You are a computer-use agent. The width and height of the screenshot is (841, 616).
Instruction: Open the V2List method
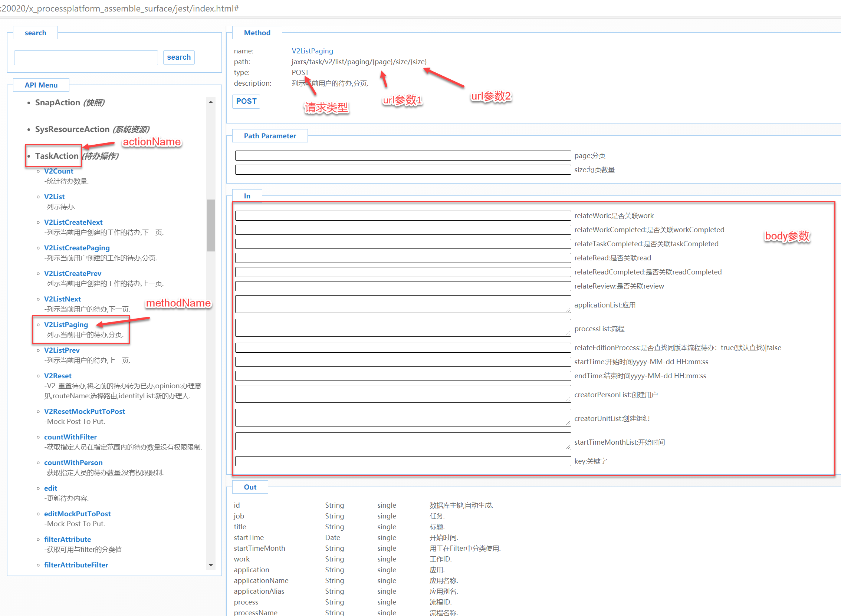pos(54,197)
